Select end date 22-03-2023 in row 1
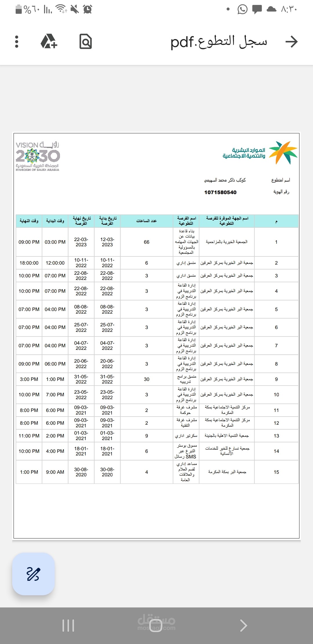 [81, 242]
